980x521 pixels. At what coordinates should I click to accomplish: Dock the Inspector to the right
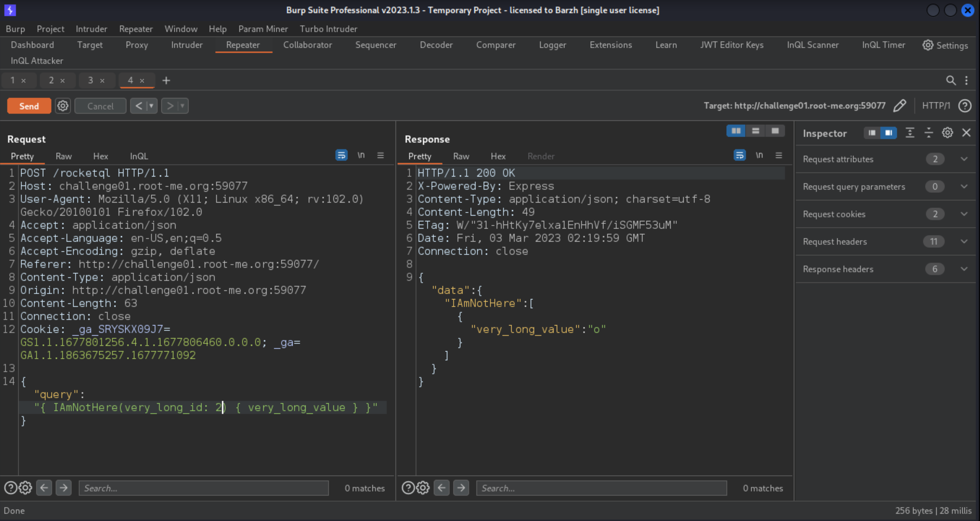coord(889,132)
